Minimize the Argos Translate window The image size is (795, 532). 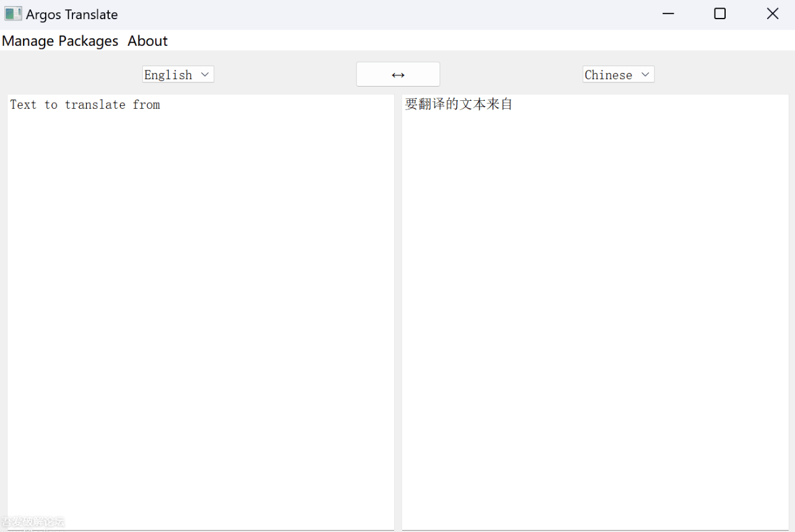[668, 14]
